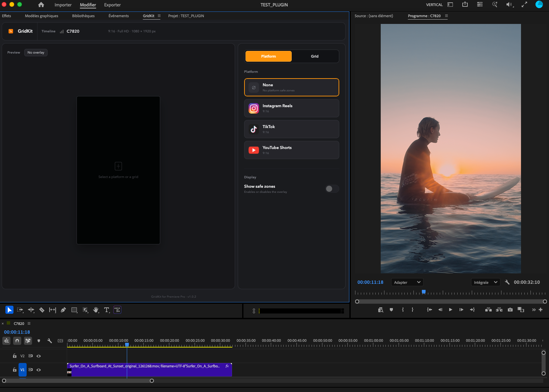The width and height of the screenshot is (549, 392).
Task: Expand Program monitor overflow chevrons
Action: click(x=533, y=310)
